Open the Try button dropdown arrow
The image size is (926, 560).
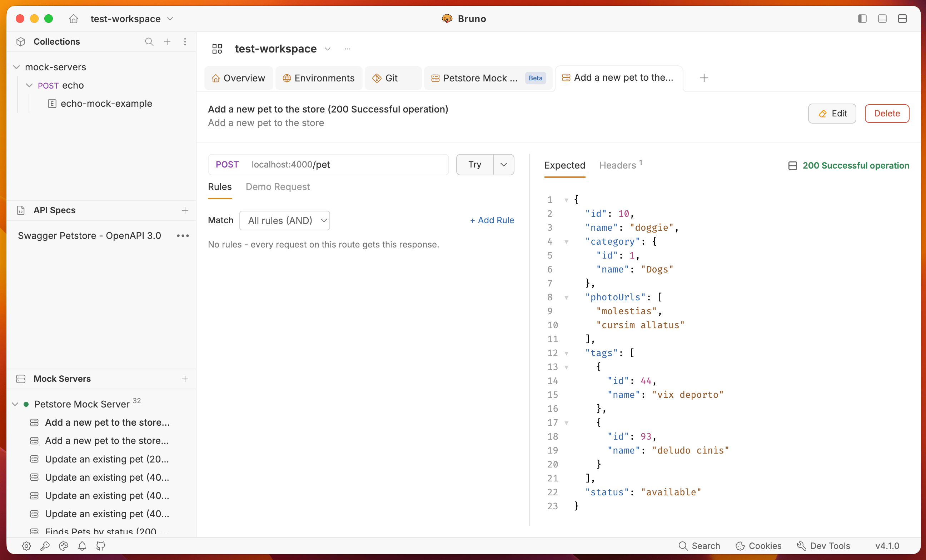pyautogui.click(x=504, y=165)
